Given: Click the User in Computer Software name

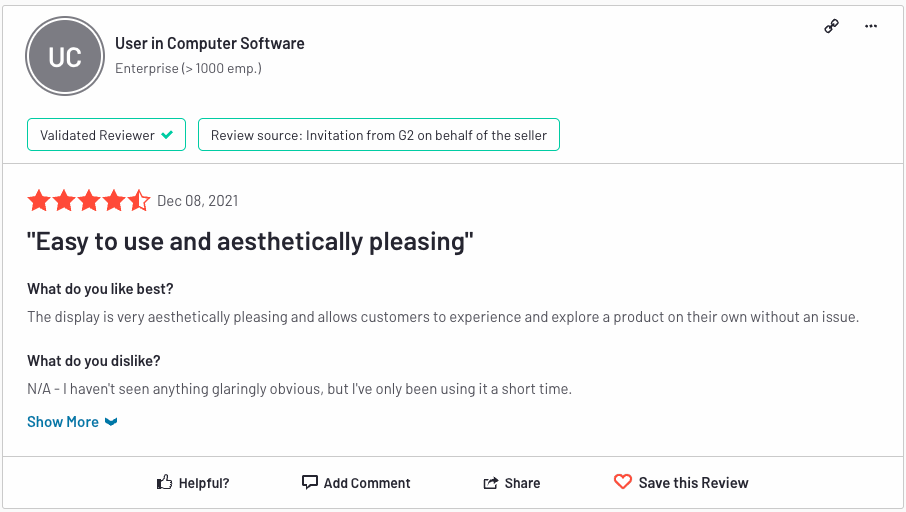Looking at the screenshot, I should coord(210,43).
